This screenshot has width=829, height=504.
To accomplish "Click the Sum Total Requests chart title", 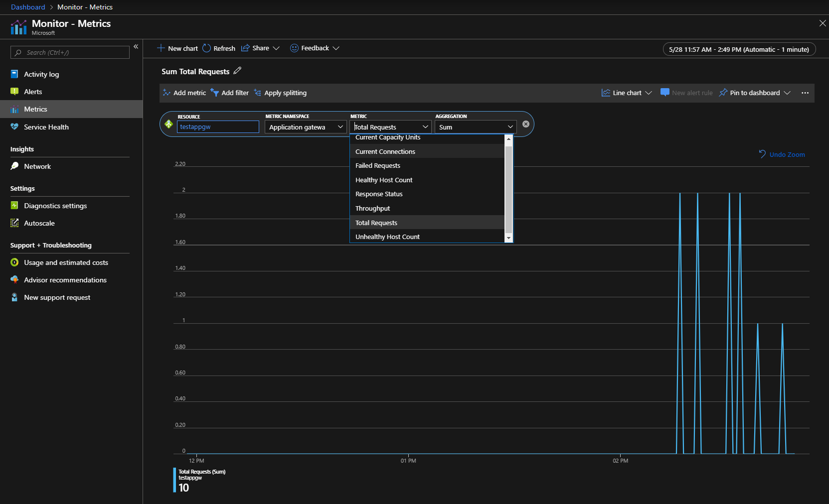I will click(195, 71).
